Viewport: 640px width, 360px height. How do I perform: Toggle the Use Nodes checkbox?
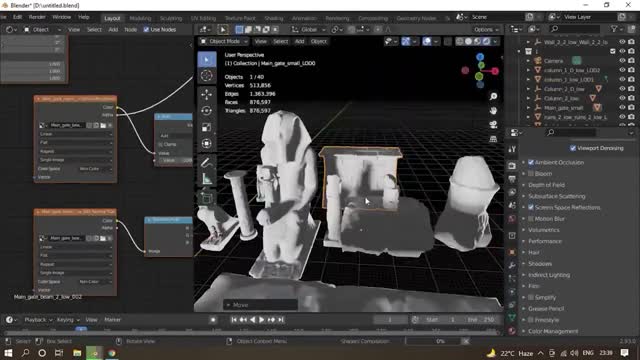coord(146,29)
